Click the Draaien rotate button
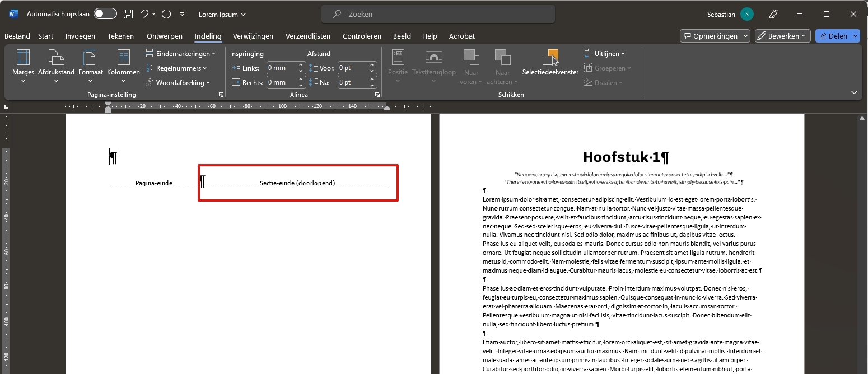Image resolution: width=868 pixels, height=374 pixels. [603, 83]
